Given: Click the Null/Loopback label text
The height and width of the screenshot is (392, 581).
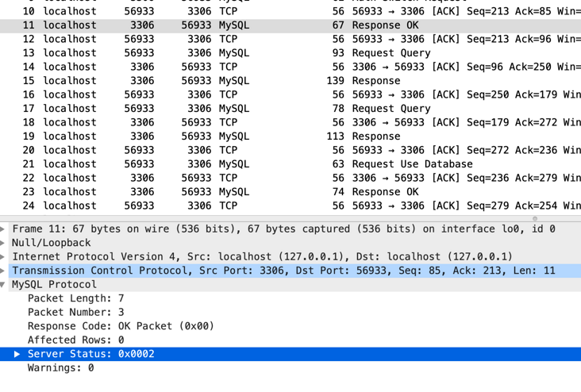Looking at the screenshot, I should (x=51, y=243).
